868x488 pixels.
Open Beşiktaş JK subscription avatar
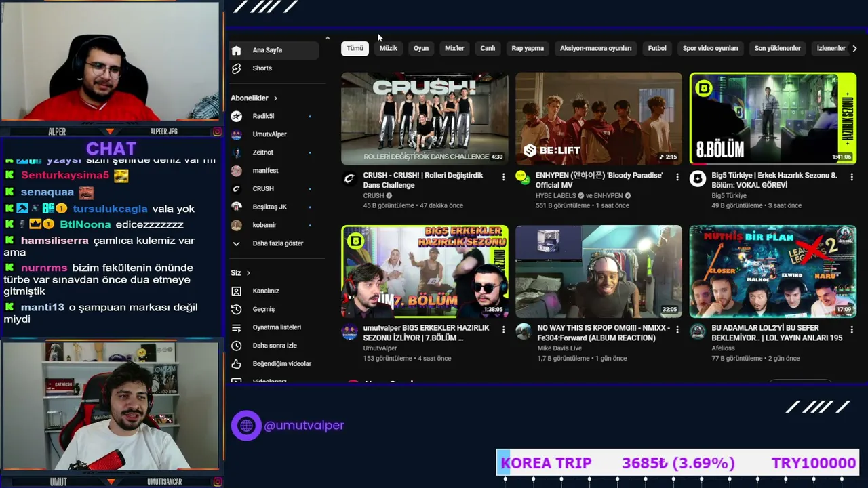pyautogui.click(x=236, y=207)
